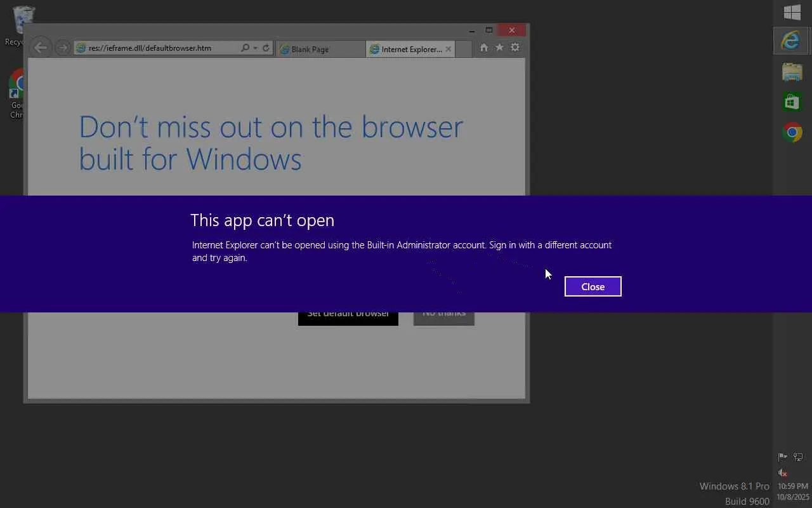Maximize the Internet Explorer window
The width and height of the screenshot is (812, 508).
(x=489, y=30)
